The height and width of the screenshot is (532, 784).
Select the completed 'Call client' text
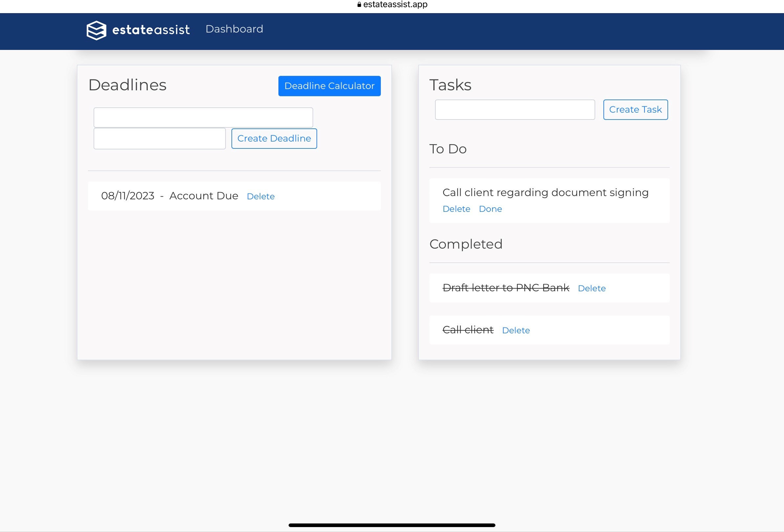468,330
